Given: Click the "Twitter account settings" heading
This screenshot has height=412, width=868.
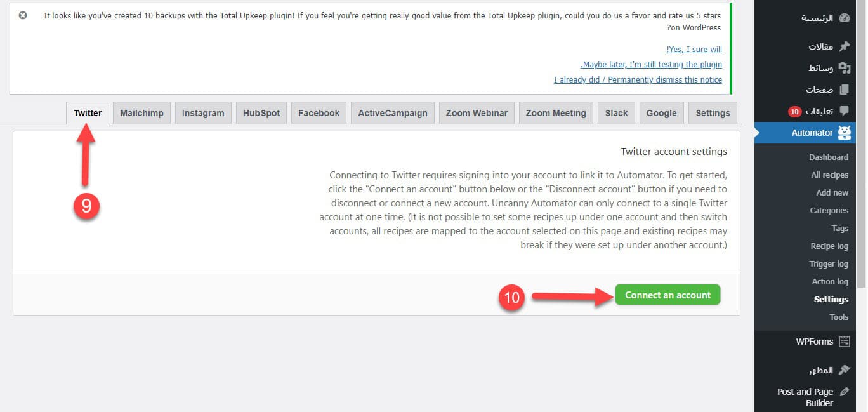Looking at the screenshot, I should tap(674, 152).
